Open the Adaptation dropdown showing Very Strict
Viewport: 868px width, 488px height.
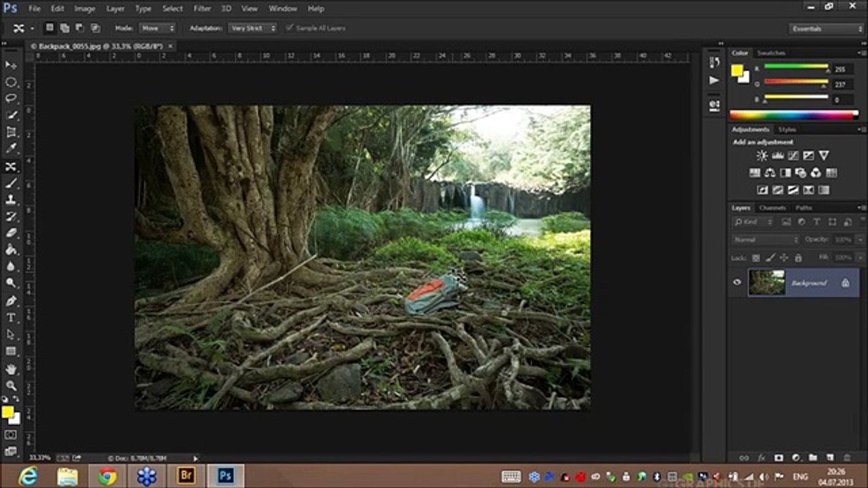(252, 28)
